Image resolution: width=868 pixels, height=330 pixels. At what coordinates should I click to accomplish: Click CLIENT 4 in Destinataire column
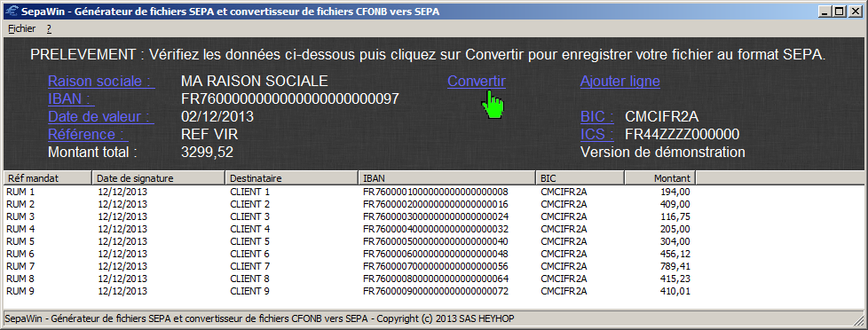click(x=249, y=229)
